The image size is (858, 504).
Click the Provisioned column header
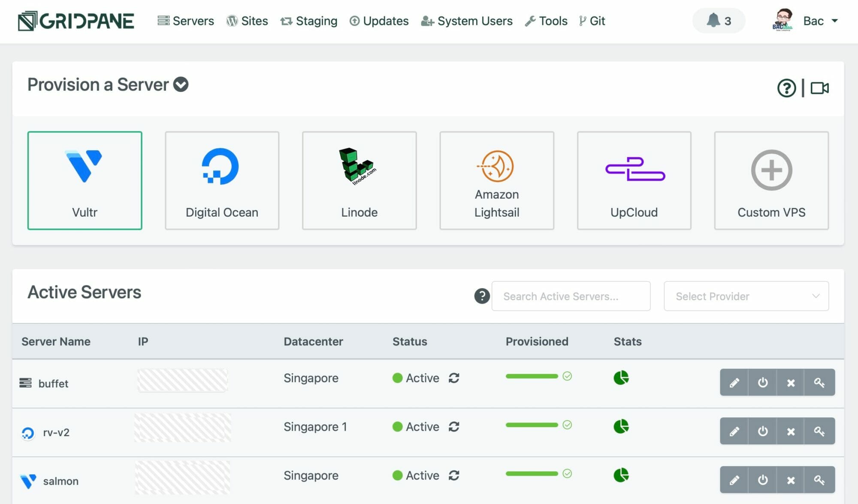(x=537, y=341)
